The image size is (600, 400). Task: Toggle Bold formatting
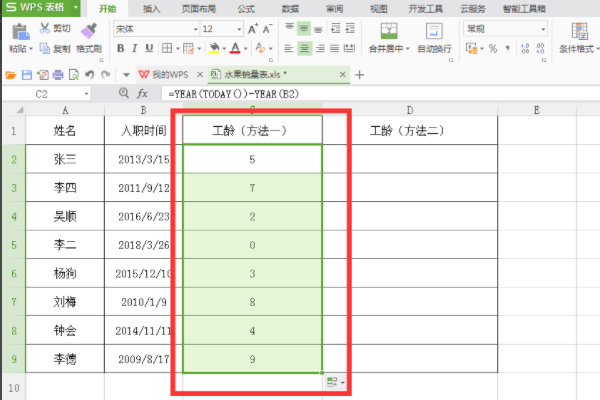coord(121,48)
